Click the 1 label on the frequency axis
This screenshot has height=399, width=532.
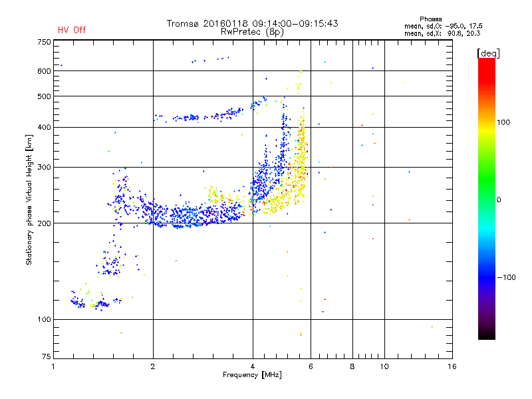53,366
